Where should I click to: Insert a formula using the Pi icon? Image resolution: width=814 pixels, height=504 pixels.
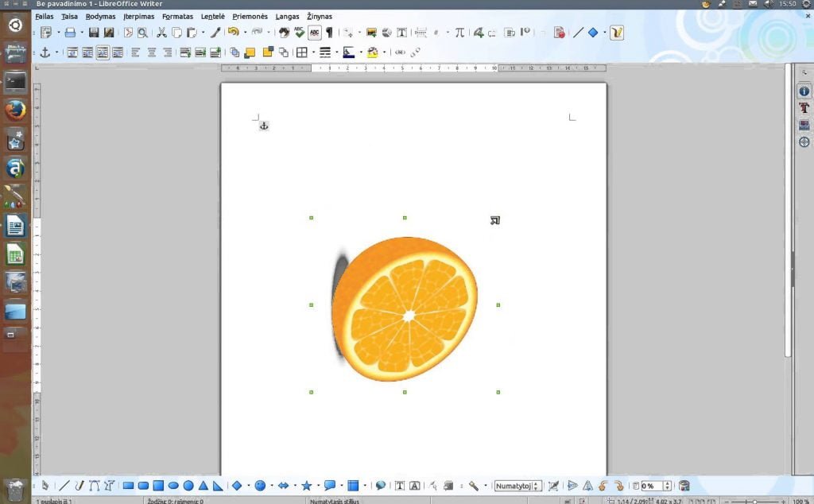pos(459,33)
